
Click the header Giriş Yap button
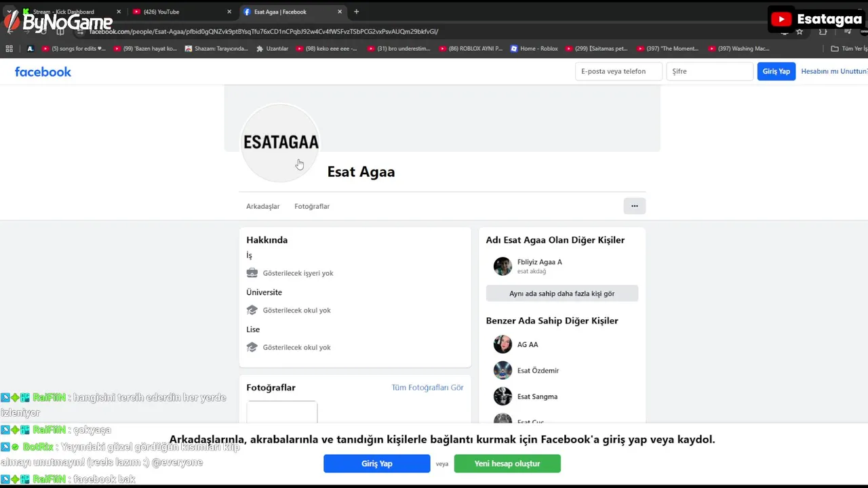pos(776,71)
